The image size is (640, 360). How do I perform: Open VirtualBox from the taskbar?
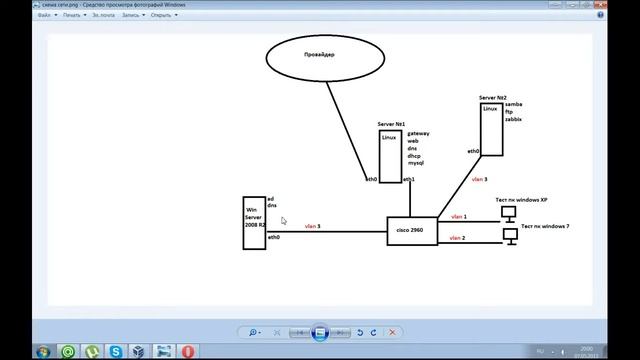(139, 351)
